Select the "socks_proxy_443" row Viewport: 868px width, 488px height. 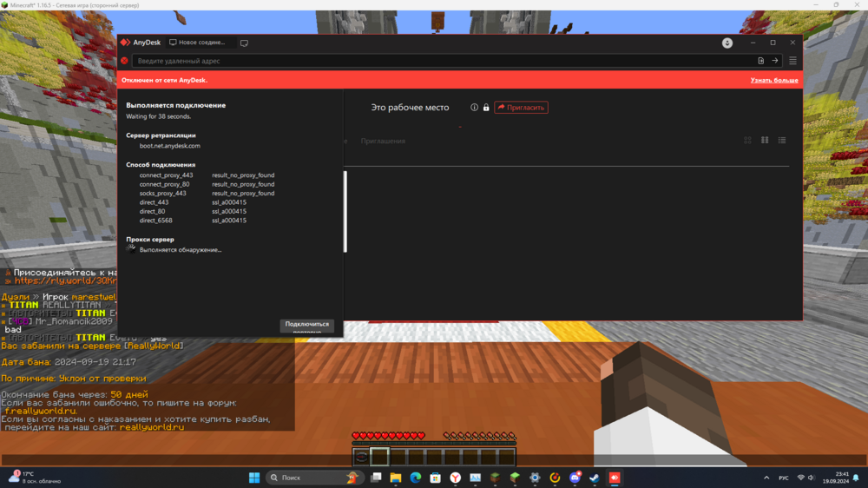tap(207, 194)
